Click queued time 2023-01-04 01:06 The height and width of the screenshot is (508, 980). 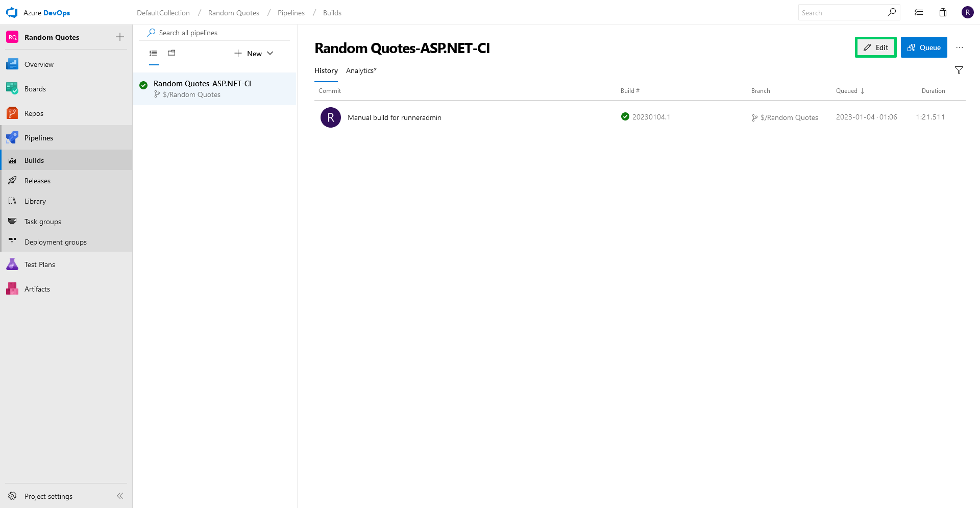(867, 117)
